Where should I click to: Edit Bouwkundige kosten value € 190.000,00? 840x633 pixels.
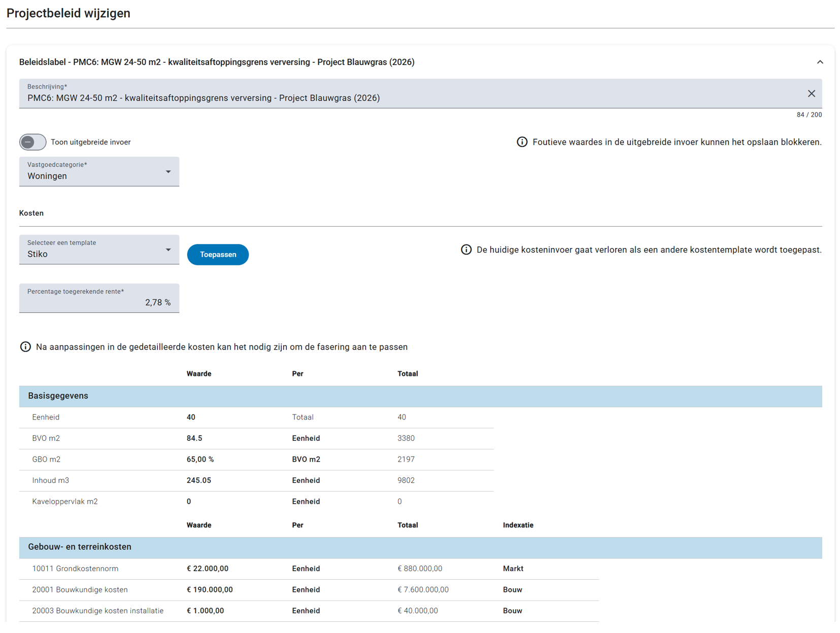[210, 590]
